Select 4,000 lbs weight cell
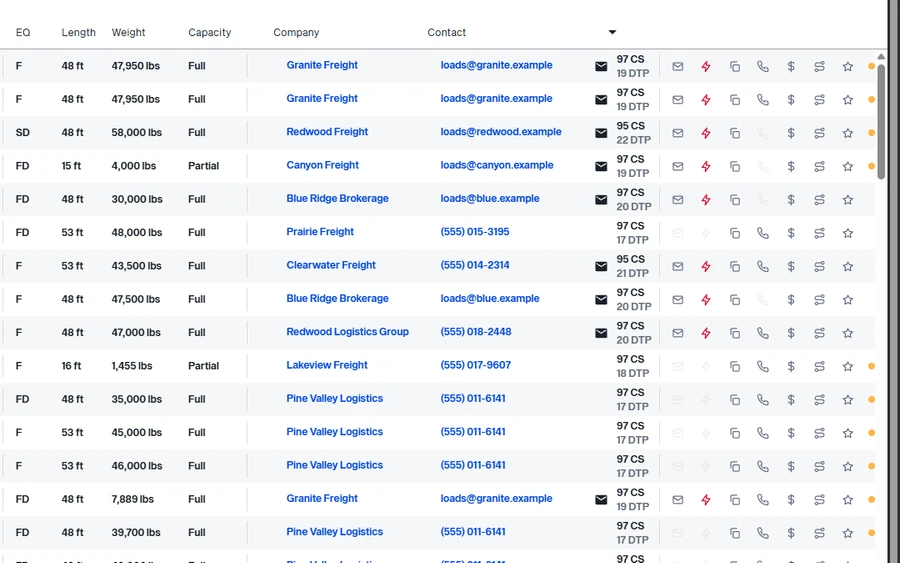This screenshot has height=563, width=900. 134,166
